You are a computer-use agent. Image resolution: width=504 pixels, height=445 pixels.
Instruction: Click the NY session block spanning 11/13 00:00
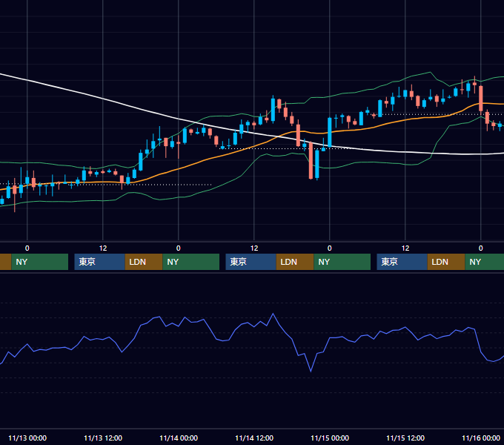coord(40,262)
